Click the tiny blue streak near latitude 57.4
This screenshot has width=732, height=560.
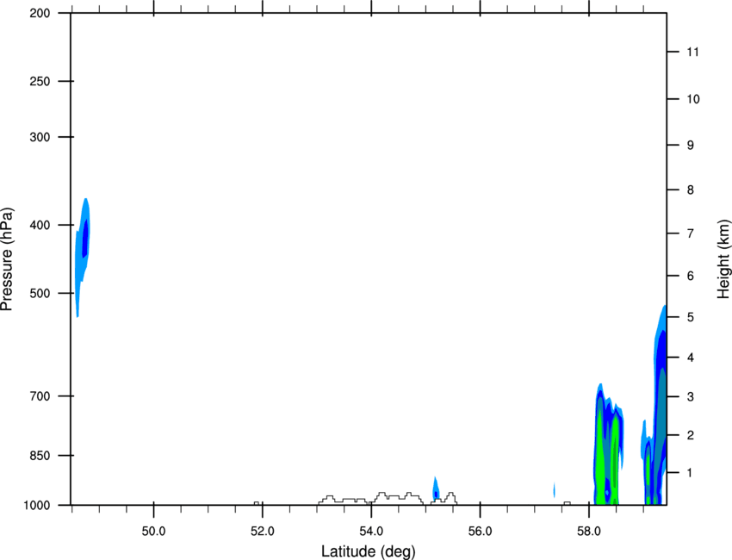coord(554,490)
